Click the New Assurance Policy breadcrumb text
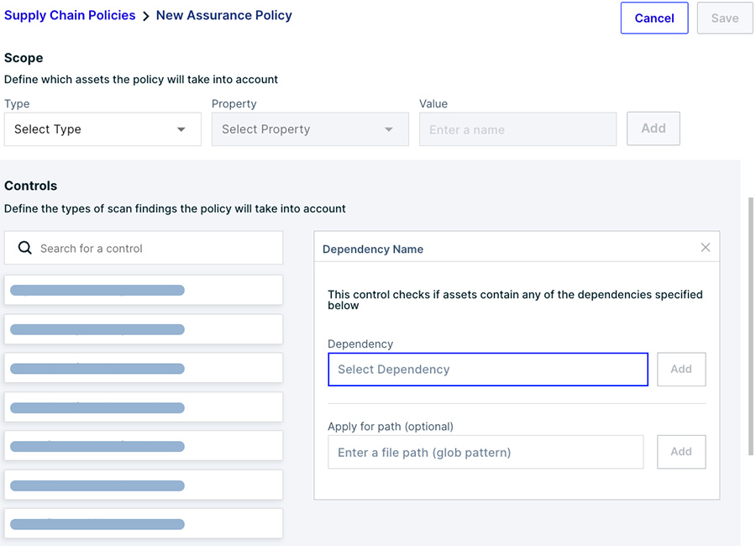This screenshot has height=546, width=756. pyautogui.click(x=224, y=15)
